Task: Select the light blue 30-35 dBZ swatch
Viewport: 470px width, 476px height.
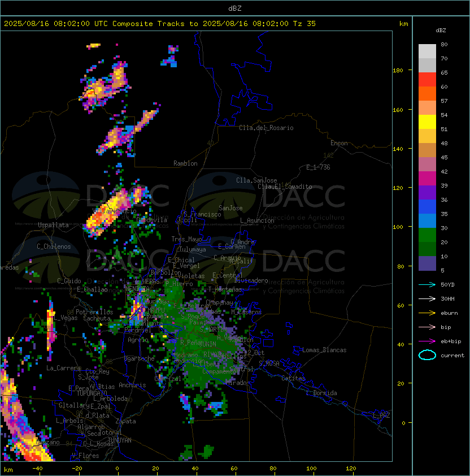Action: [x=427, y=220]
